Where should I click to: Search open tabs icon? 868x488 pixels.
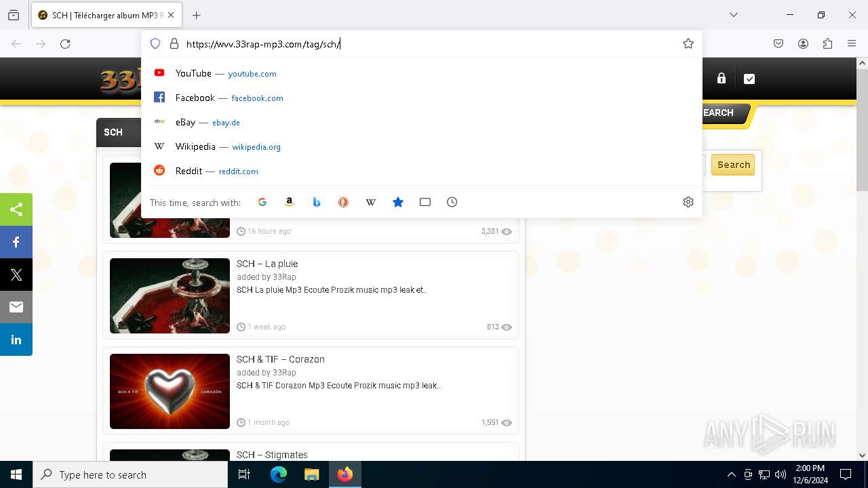point(425,202)
